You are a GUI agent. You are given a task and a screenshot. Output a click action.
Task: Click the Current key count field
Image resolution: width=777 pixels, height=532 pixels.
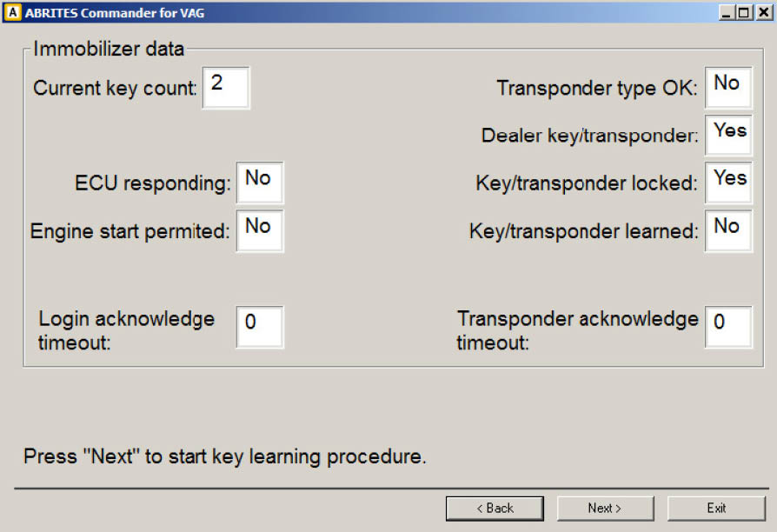(226, 88)
